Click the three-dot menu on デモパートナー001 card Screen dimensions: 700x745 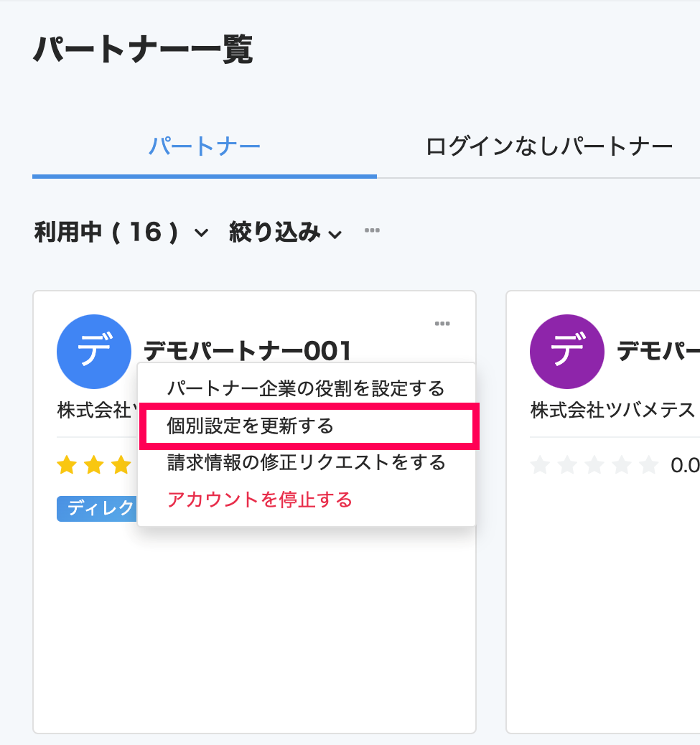coord(442,324)
